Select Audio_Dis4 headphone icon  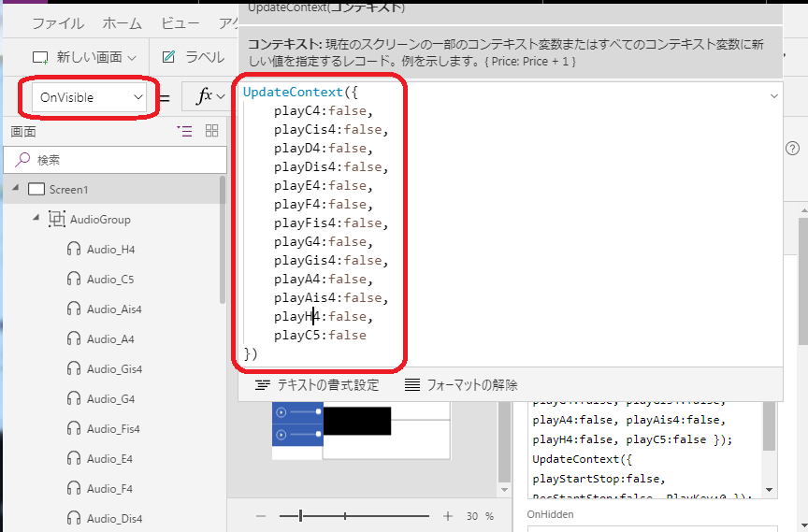74,518
